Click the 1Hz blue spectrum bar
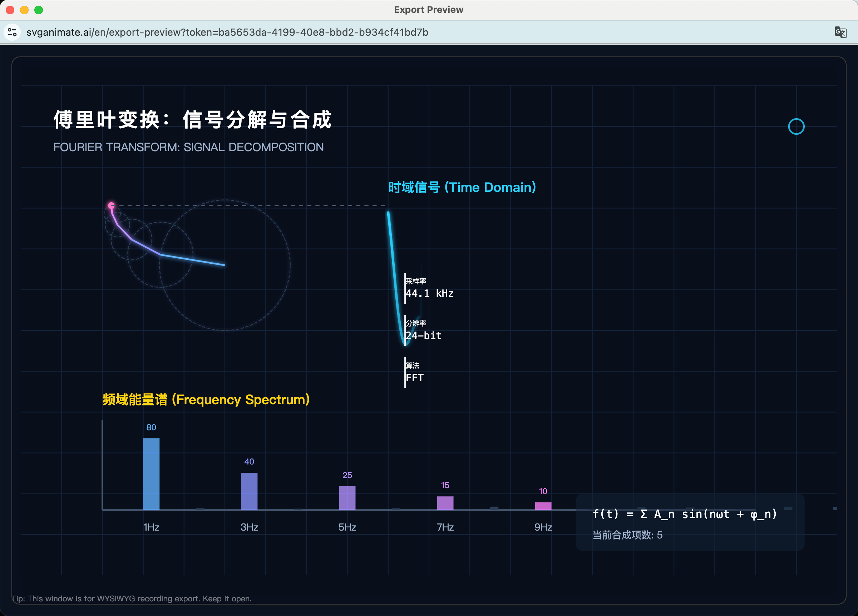The image size is (858, 616). coord(151,474)
